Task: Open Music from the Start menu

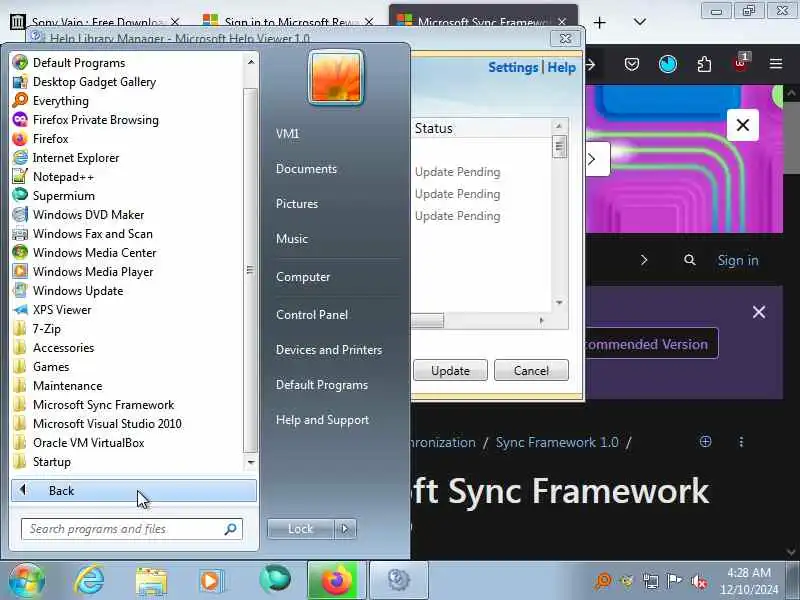Action: click(292, 239)
